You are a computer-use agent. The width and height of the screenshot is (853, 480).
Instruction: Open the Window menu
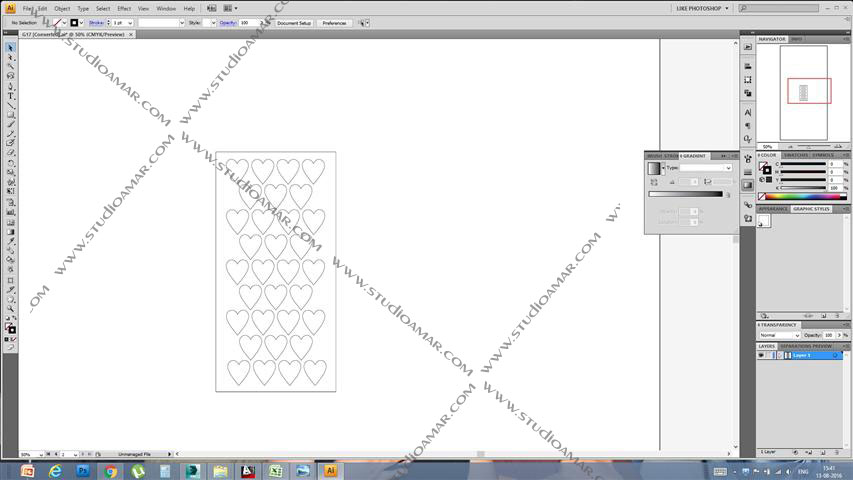click(166, 9)
